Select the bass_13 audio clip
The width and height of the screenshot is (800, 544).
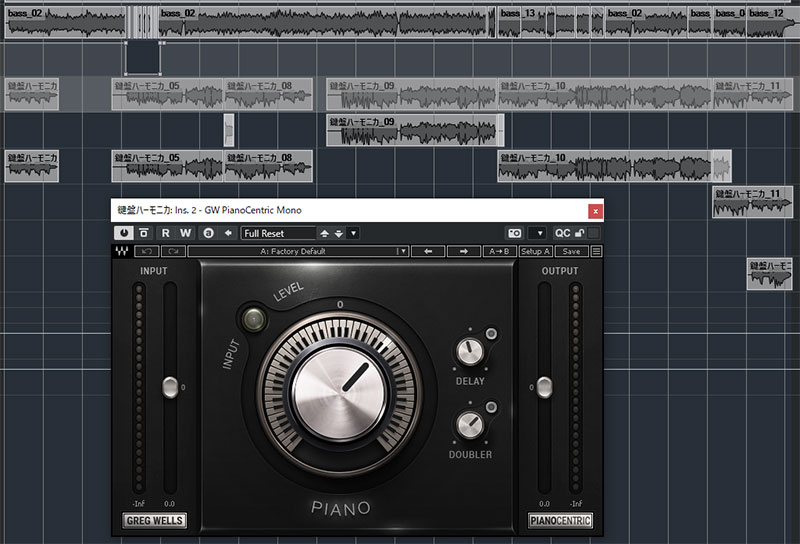[521, 22]
